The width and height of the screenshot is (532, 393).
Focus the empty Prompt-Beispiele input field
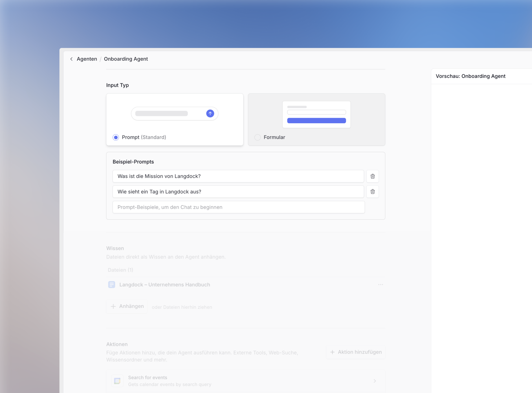coord(239,207)
